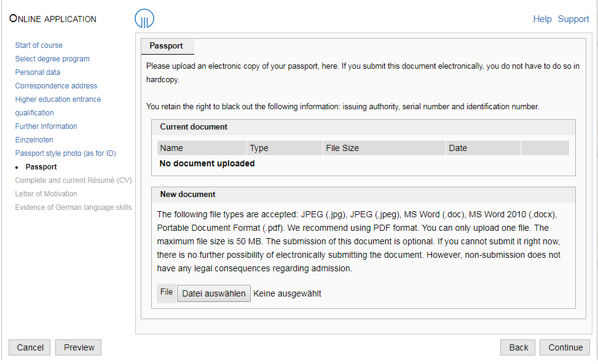This screenshot has width=598, height=364.
Task: Select the Passport tab heading
Action: [x=167, y=45]
